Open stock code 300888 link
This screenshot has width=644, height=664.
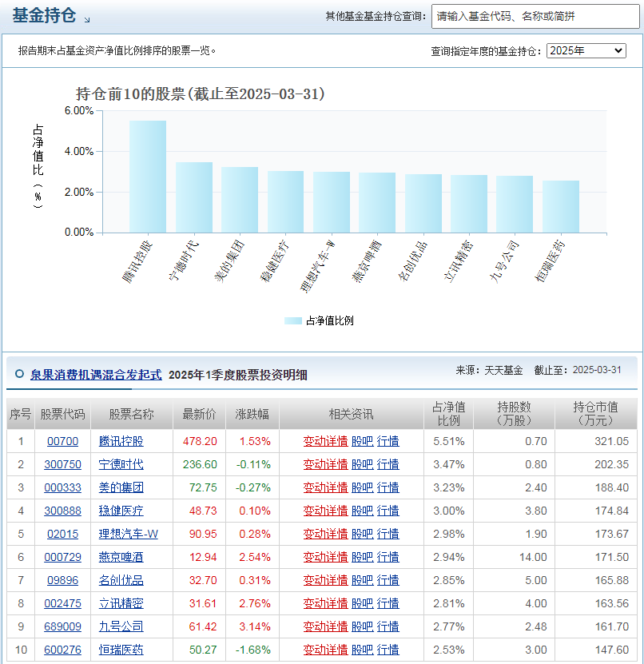pyautogui.click(x=62, y=511)
